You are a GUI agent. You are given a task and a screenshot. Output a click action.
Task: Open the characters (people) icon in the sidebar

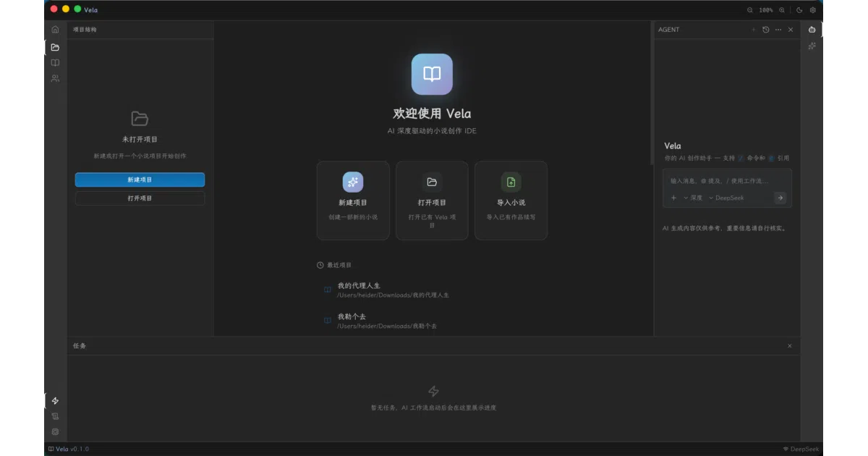(55, 78)
